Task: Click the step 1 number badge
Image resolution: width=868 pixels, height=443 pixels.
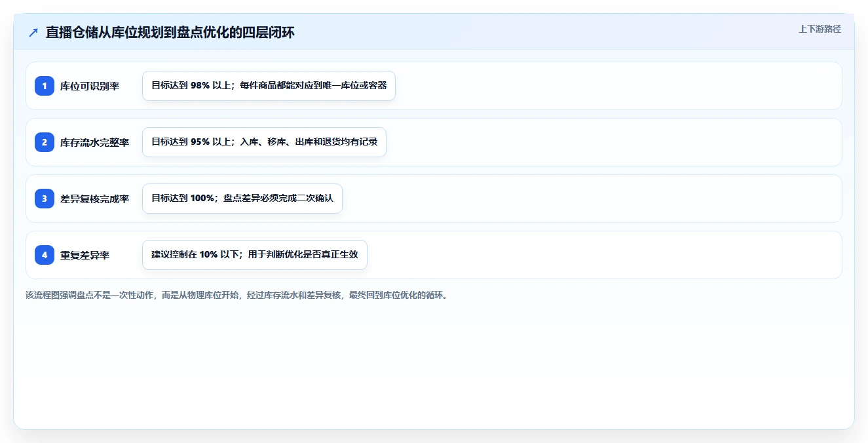Action: [x=45, y=86]
